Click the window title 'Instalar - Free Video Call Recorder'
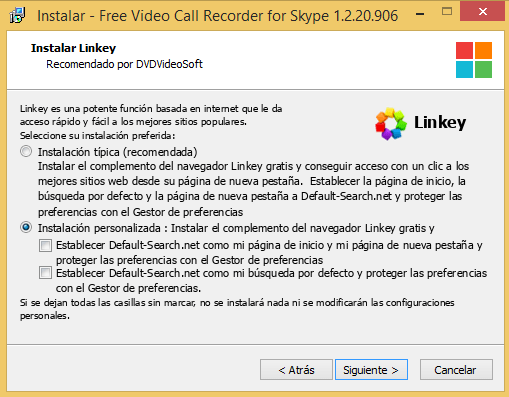 (217, 16)
